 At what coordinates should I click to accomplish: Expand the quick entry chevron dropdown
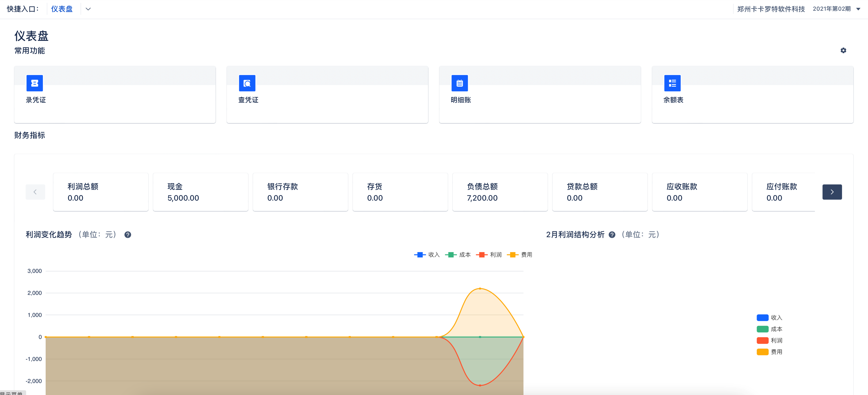click(x=88, y=9)
